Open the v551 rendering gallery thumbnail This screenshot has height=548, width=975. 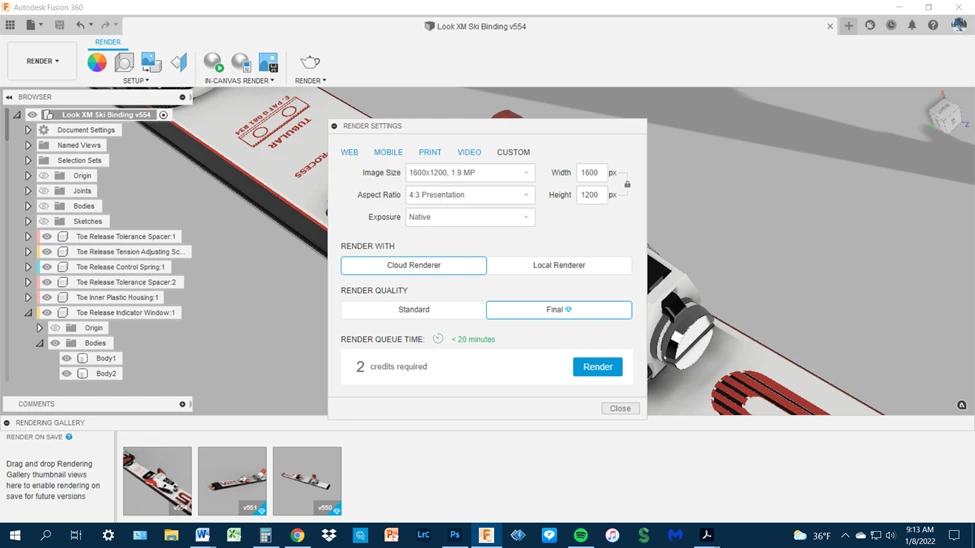[233, 481]
